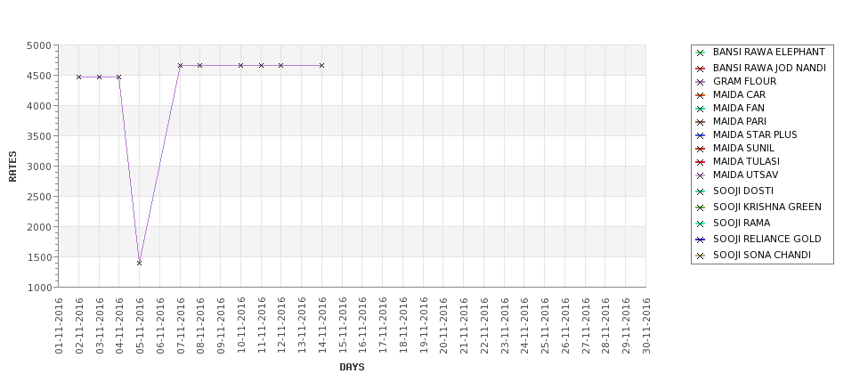Click the data point for 04-11-2016

[x=119, y=77]
